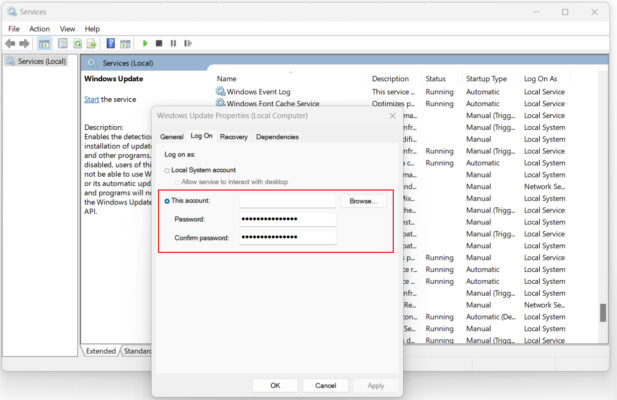
Task: Toggle the Show/Hide Console Tree toolbar icon
Action: coord(44,43)
